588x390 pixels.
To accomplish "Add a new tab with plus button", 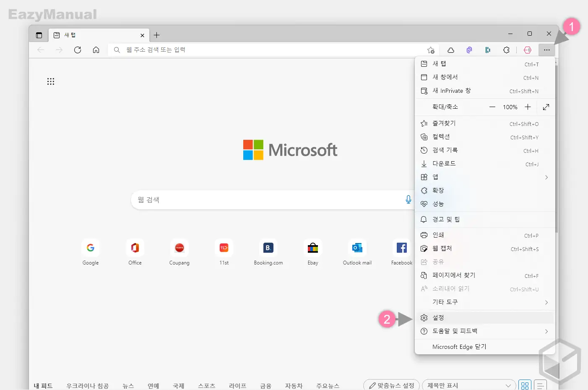I will [156, 35].
